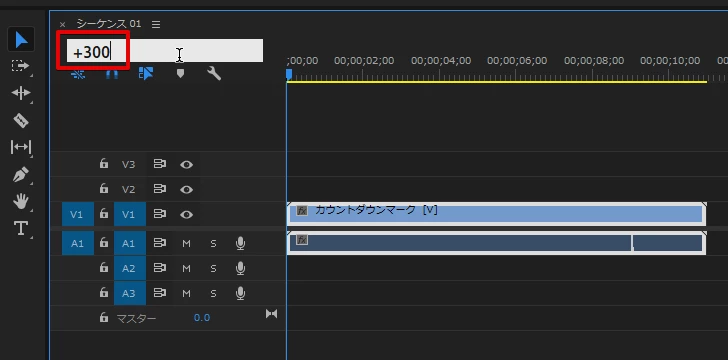Toggle sync lock on track V3

point(160,164)
